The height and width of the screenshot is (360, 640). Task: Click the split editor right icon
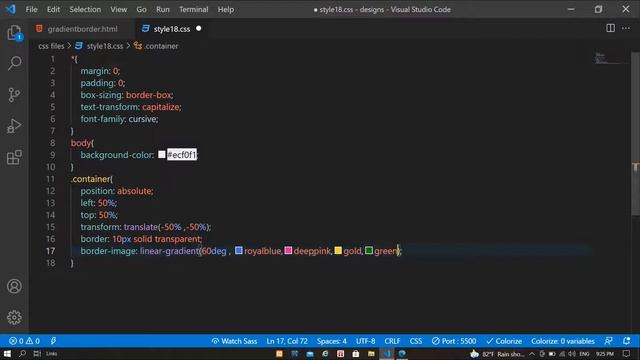610,28
